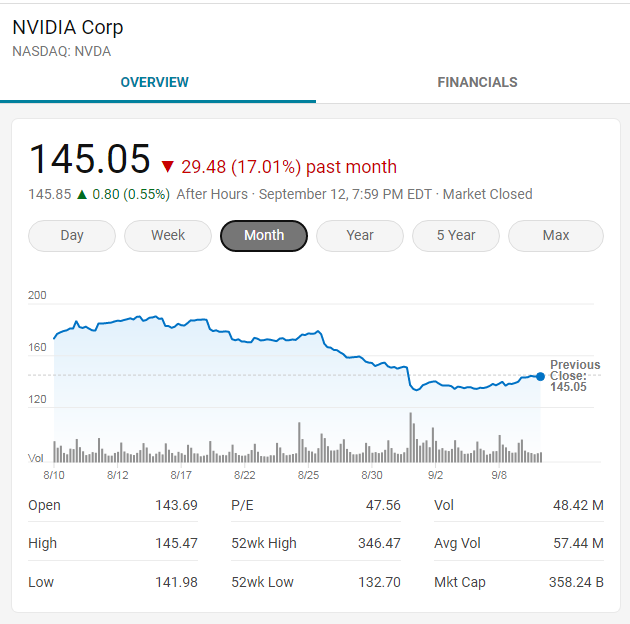Image resolution: width=630 pixels, height=624 pixels.
Task: Switch to the Overview tab
Action: (154, 82)
